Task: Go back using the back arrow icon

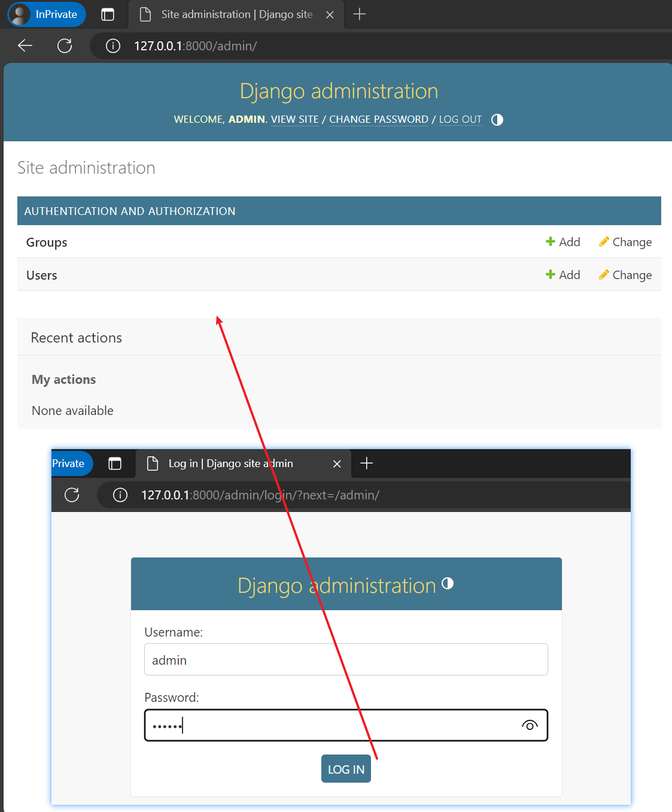Action: coord(25,46)
